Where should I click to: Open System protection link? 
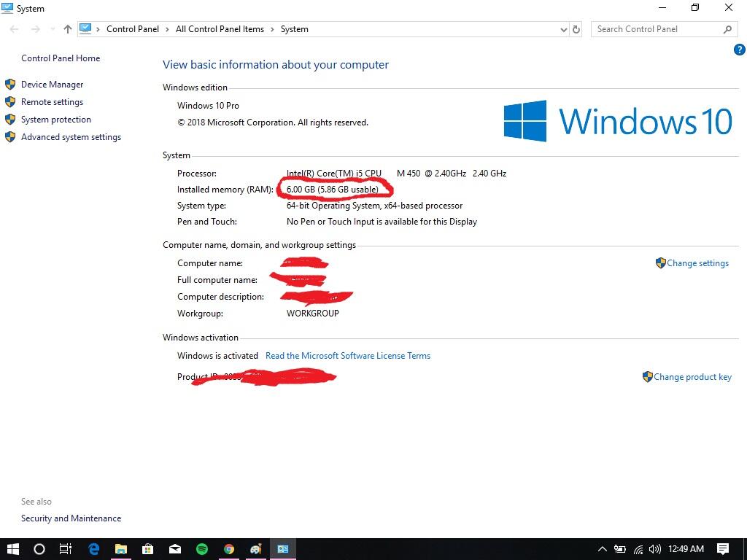(x=55, y=120)
